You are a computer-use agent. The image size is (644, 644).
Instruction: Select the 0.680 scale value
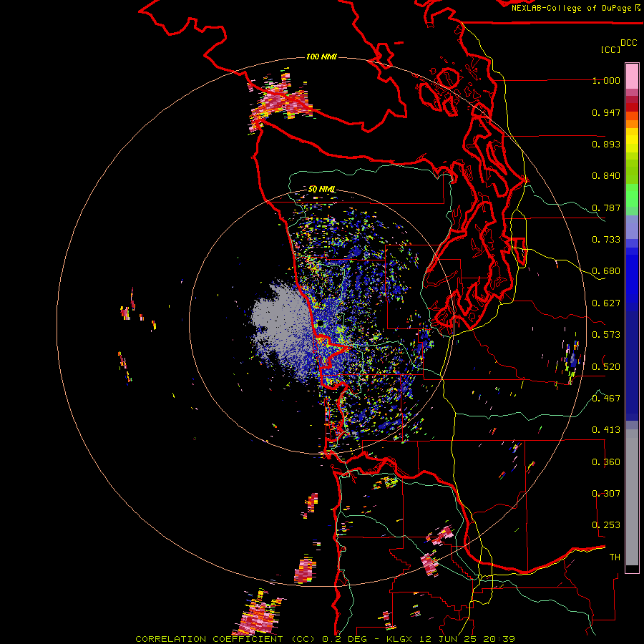click(x=606, y=271)
